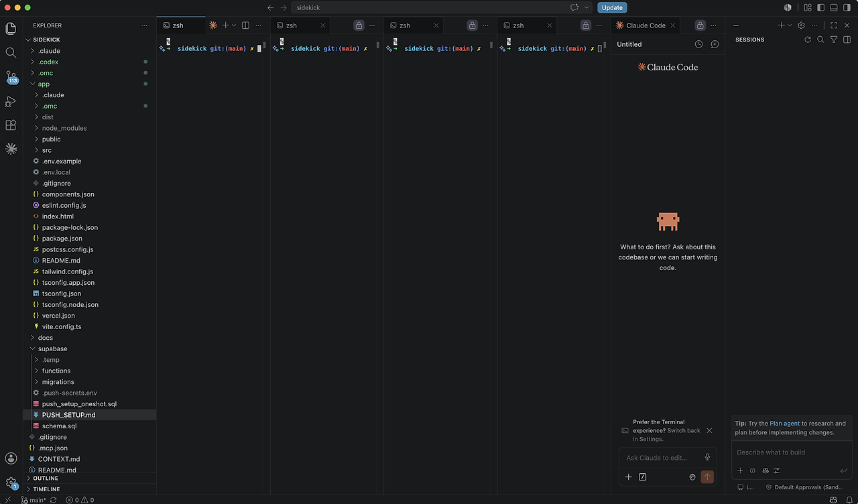
Task: Search sessions with the magnifier icon
Action: [820, 40]
